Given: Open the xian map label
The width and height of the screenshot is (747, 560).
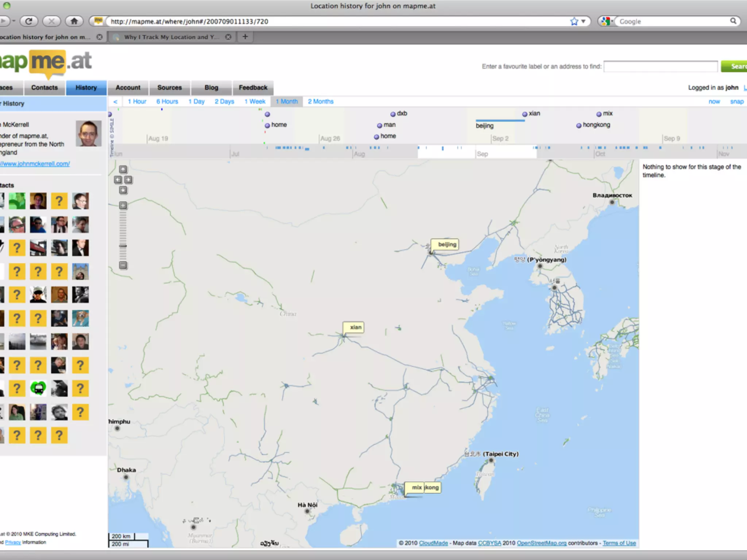Looking at the screenshot, I should coord(353,327).
